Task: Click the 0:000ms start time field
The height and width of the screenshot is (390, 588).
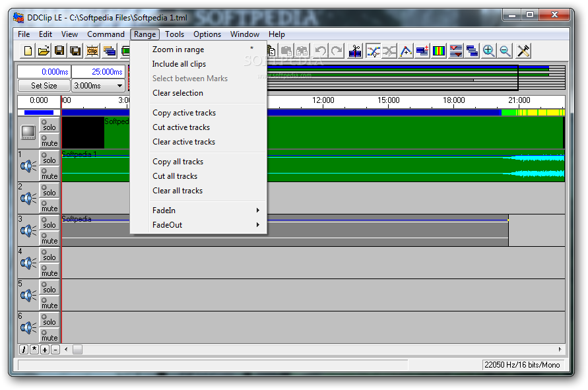Action: click(44, 72)
